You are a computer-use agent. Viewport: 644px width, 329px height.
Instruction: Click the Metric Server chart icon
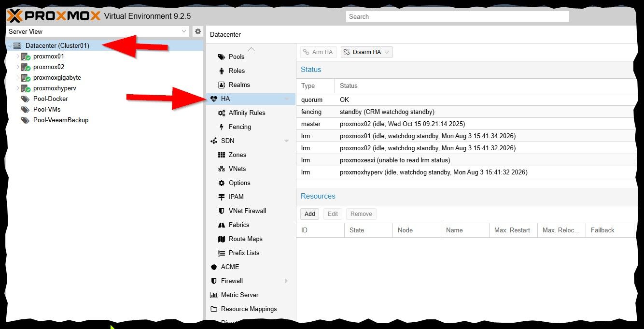point(214,295)
